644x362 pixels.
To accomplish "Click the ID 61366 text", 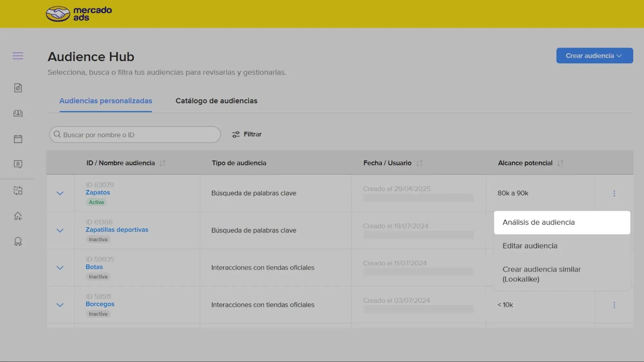I will (99, 222).
